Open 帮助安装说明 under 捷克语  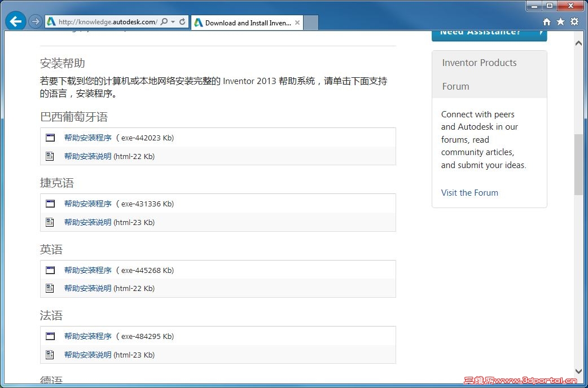pyautogui.click(x=88, y=222)
